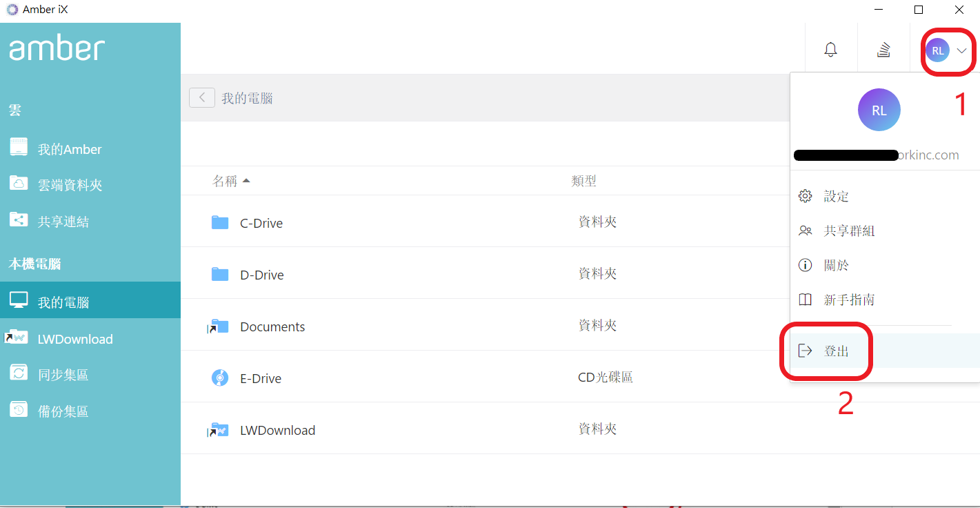The width and height of the screenshot is (980, 508).
Task: Click the 登出 exit-arrow icon
Action: pyautogui.click(x=805, y=351)
